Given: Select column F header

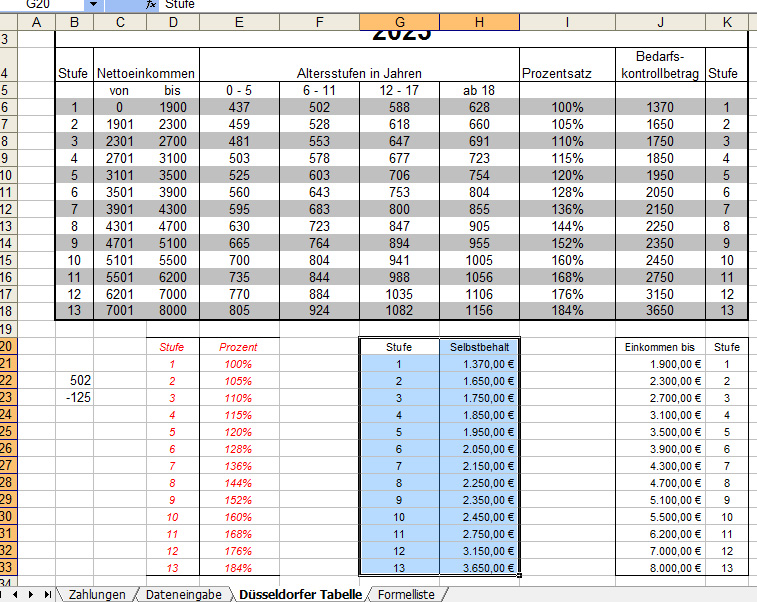Looking at the screenshot, I should point(320,22).
